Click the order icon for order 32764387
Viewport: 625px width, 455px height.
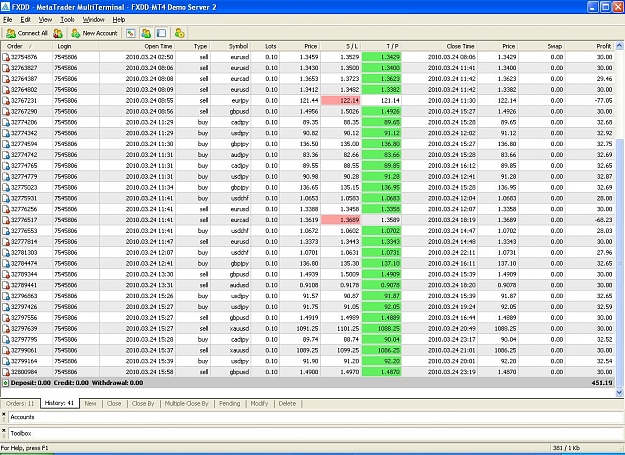[6, 79]
